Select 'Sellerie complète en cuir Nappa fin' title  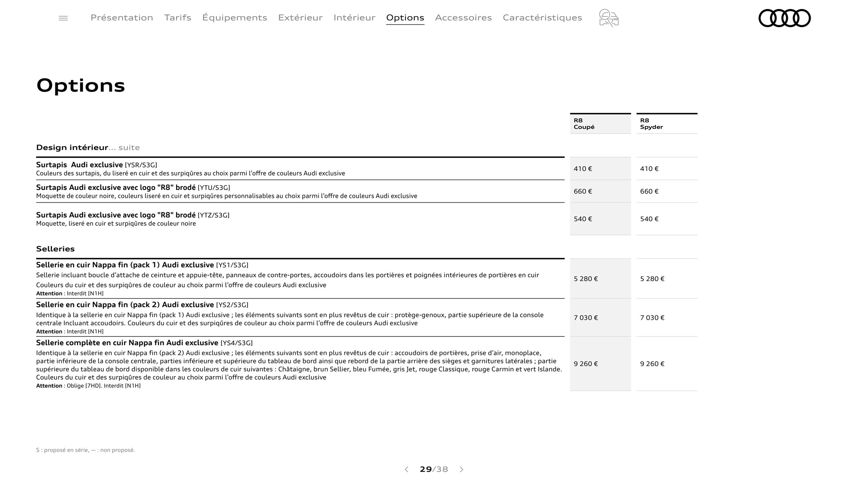(144, 343)
